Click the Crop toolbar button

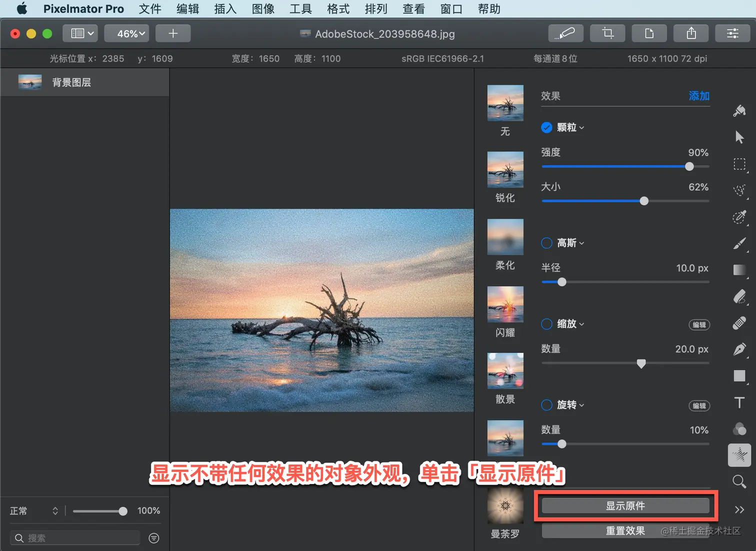click(607, 33)
